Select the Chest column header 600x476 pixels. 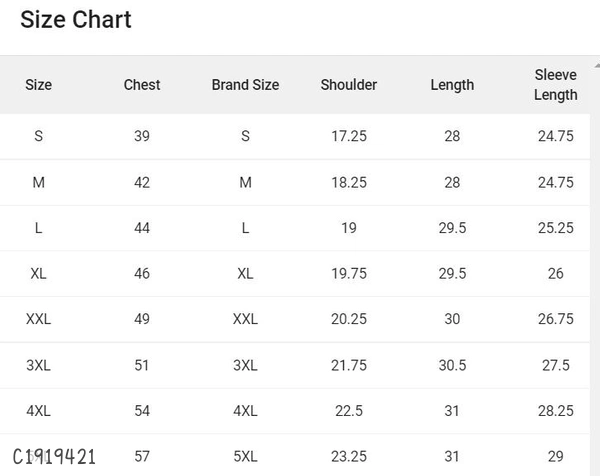(x=142, y=85)
